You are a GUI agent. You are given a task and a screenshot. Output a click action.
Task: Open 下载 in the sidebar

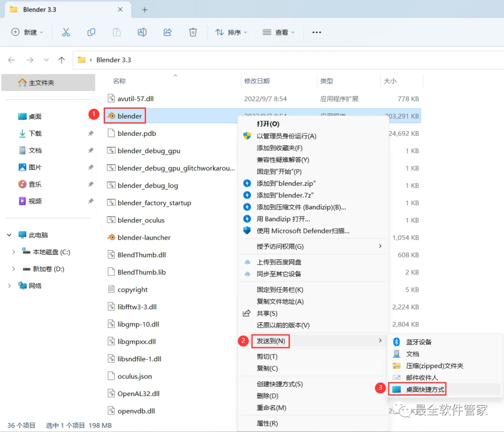(35, 133)
